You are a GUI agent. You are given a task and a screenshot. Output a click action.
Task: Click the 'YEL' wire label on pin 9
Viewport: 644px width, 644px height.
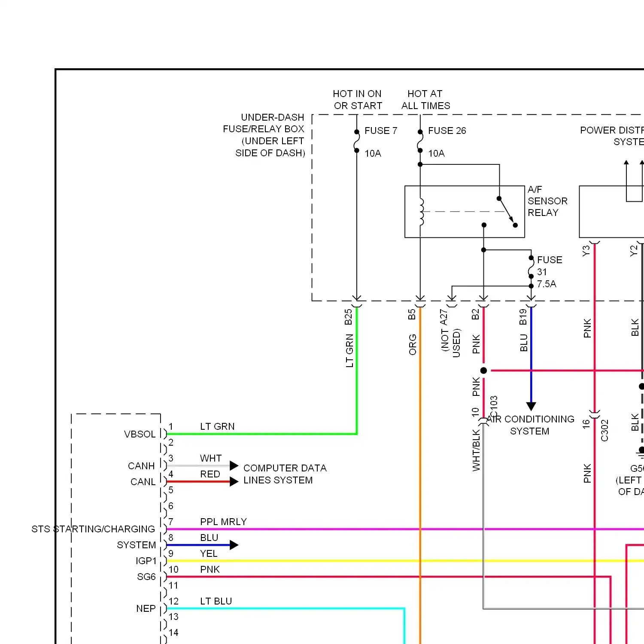[209, 553]
